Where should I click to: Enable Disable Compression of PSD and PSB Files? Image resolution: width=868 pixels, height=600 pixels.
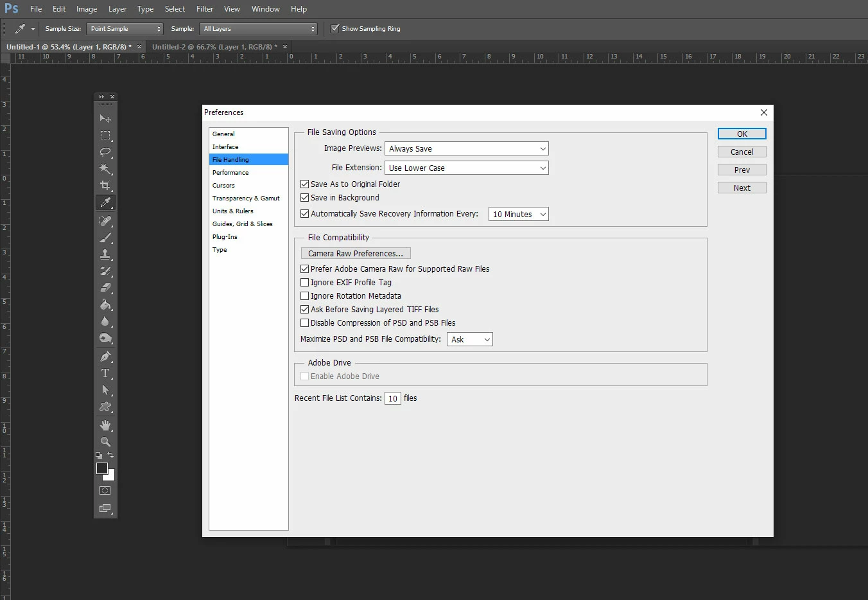[x=305, y=323]
